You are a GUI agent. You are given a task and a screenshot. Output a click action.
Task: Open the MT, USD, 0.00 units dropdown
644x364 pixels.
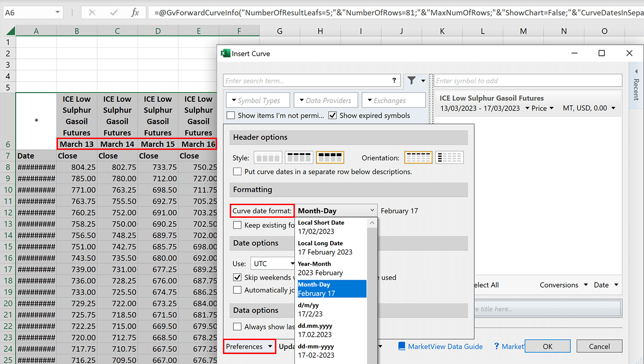589,108
